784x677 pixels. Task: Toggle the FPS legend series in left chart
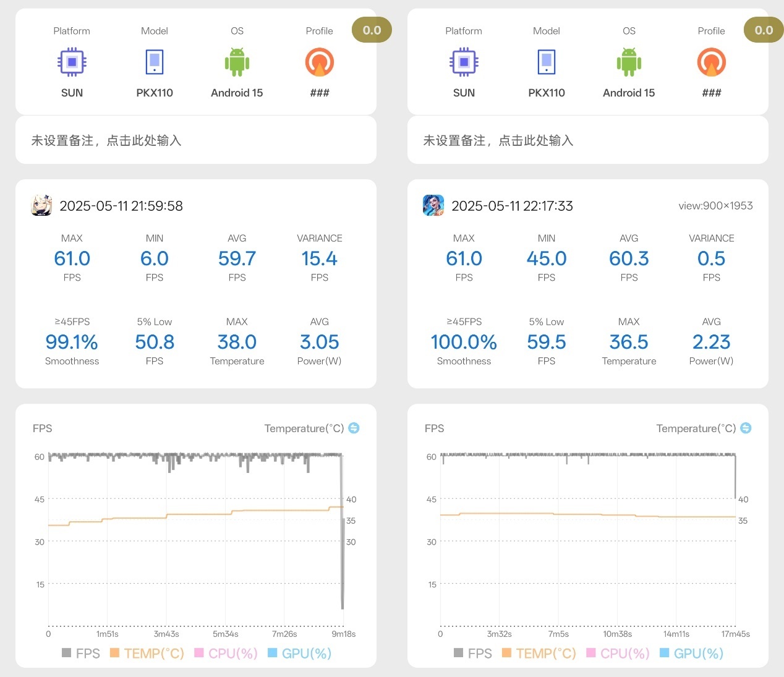click(x=81, y=654)
